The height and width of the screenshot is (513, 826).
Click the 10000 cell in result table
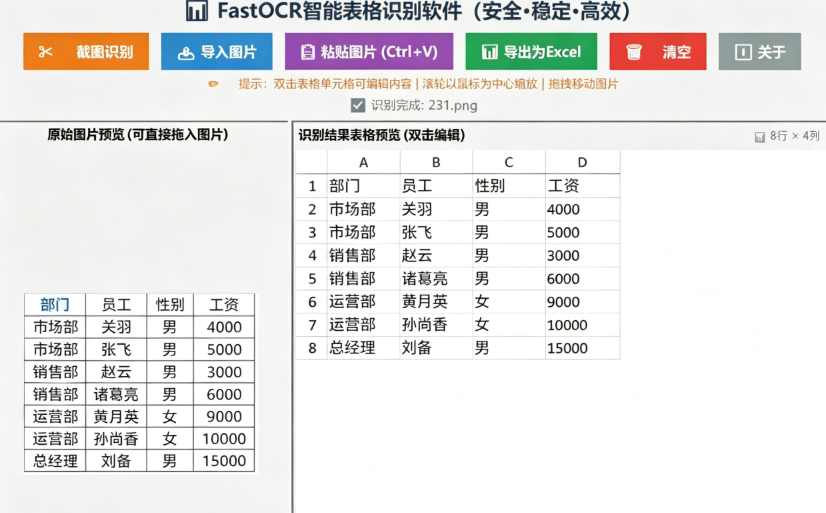tap(583, 325)
